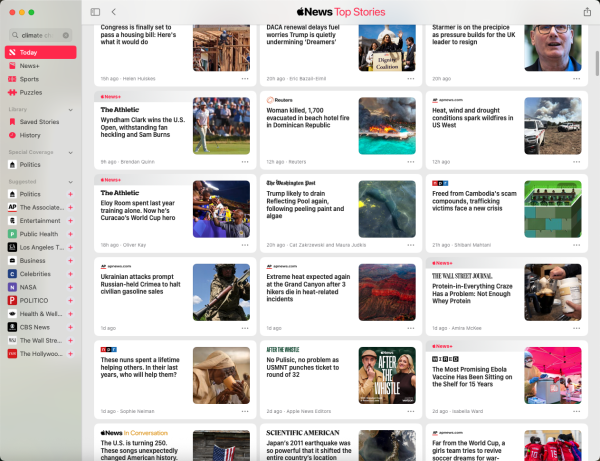This screenshot has width=600, height=461.
Task: Read Eloy Room Curacao World Cup story
Action: click(138, 210)
